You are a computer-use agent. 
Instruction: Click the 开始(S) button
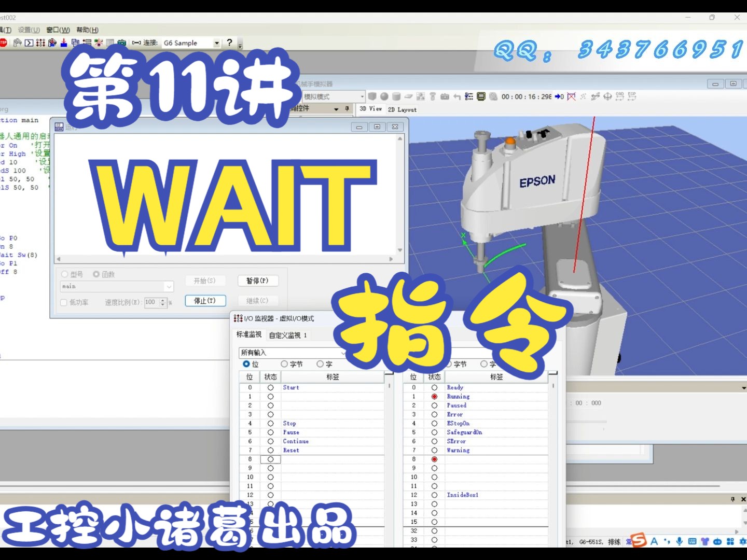(205, 281)
